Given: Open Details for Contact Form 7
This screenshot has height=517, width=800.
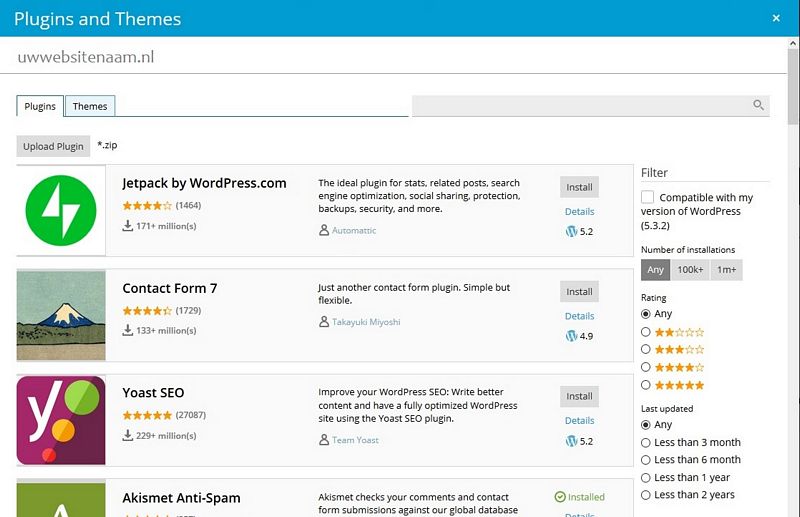Looking at the screenshot, I should [x=580, y=316].
